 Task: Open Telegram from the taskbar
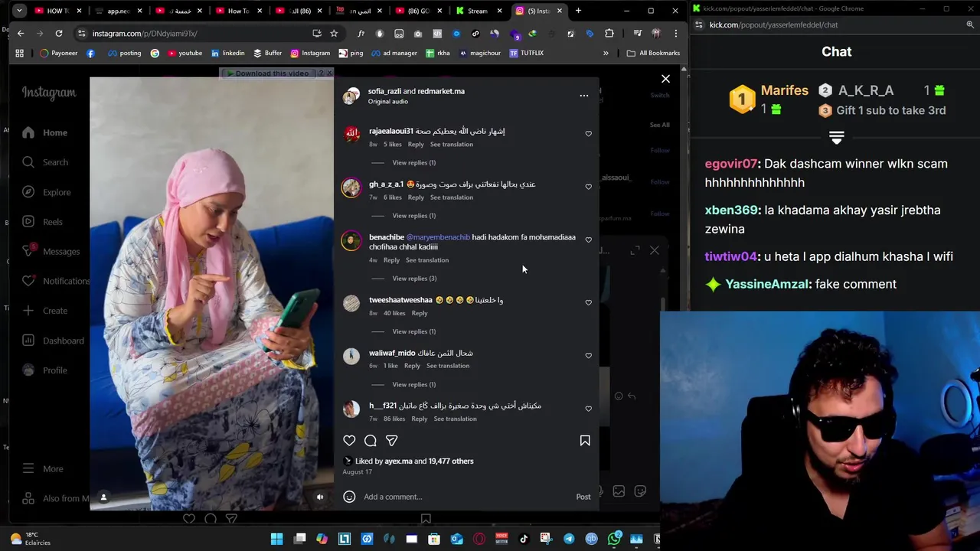569,539
